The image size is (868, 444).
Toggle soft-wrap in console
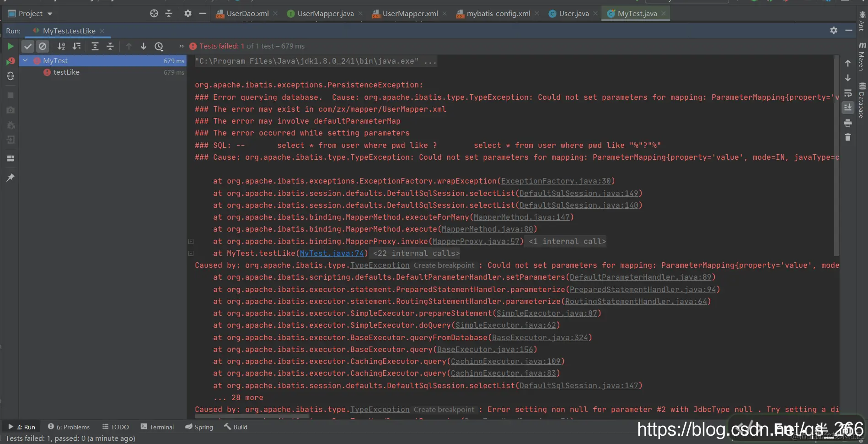coord(848,93)
